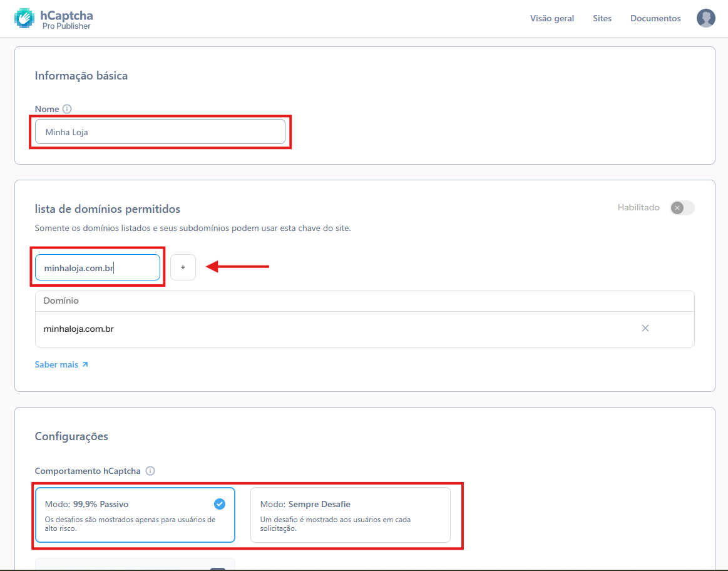Image resolution: width=728 pixels, height=571 pixels.
Task: Show info tooltip next to Nome label
Action: pyautogui.click(x=67, y=109)
